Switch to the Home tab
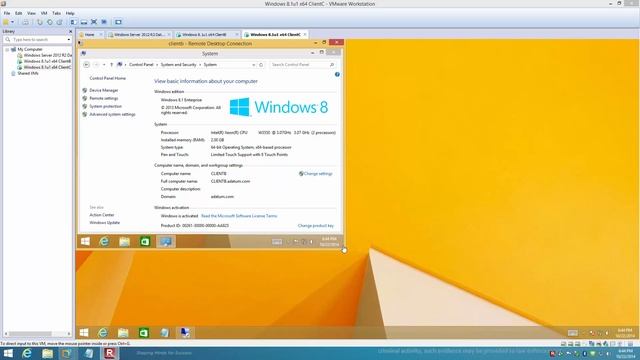640x360 pixels. [89, 35]
